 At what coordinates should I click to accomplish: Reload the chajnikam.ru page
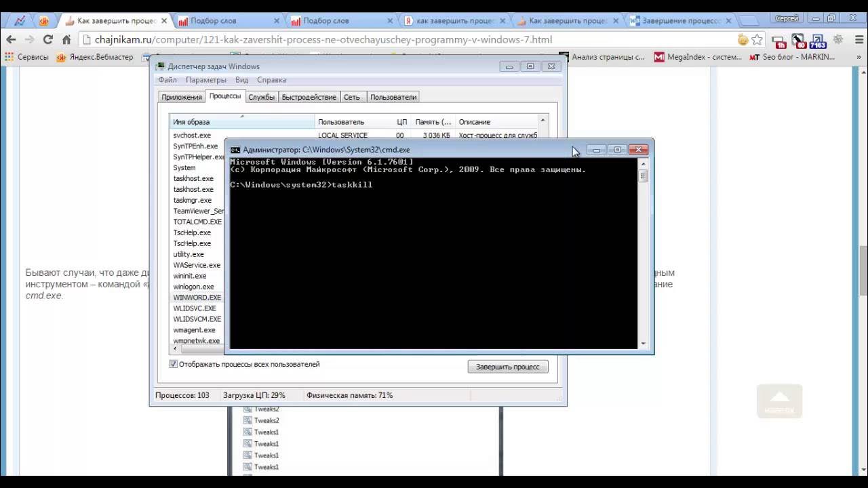click(47, 40)
